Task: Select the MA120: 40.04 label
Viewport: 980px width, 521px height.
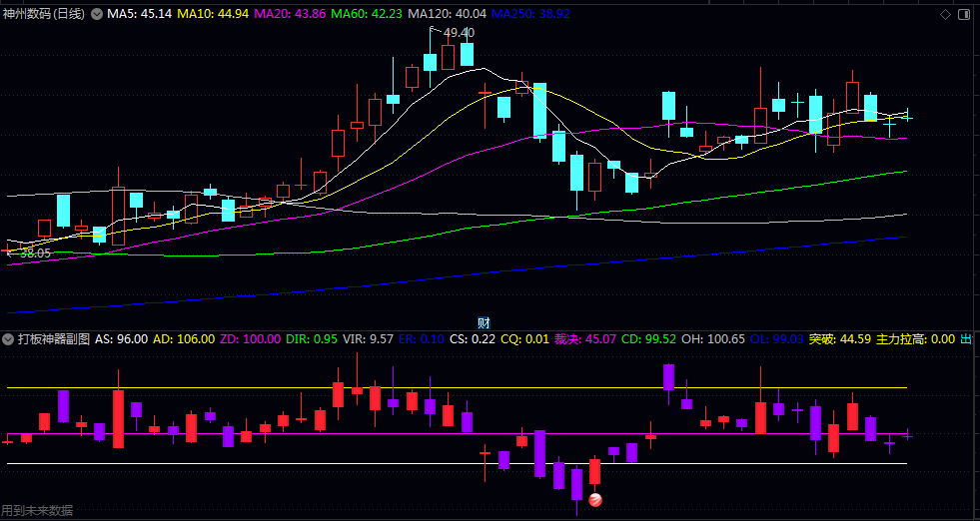Action: pyautogui.click(x=447, y=14)
